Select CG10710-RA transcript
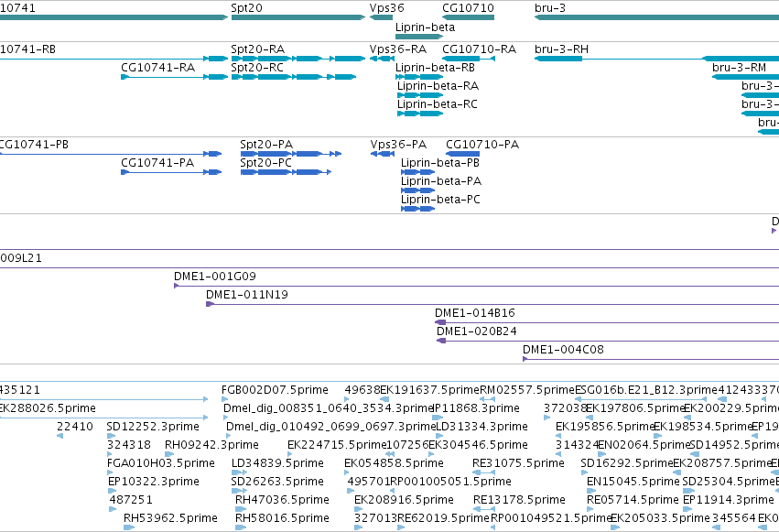Viewport: 779px width, 532px height. click(469, 59)
